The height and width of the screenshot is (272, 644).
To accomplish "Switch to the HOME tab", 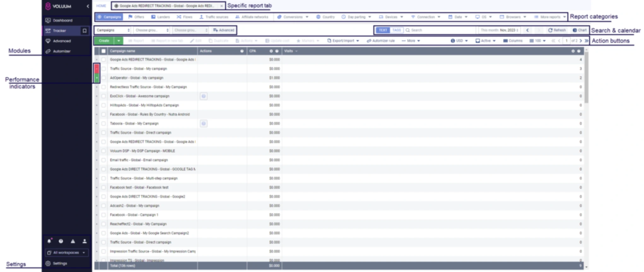I will tap(101, 6).
